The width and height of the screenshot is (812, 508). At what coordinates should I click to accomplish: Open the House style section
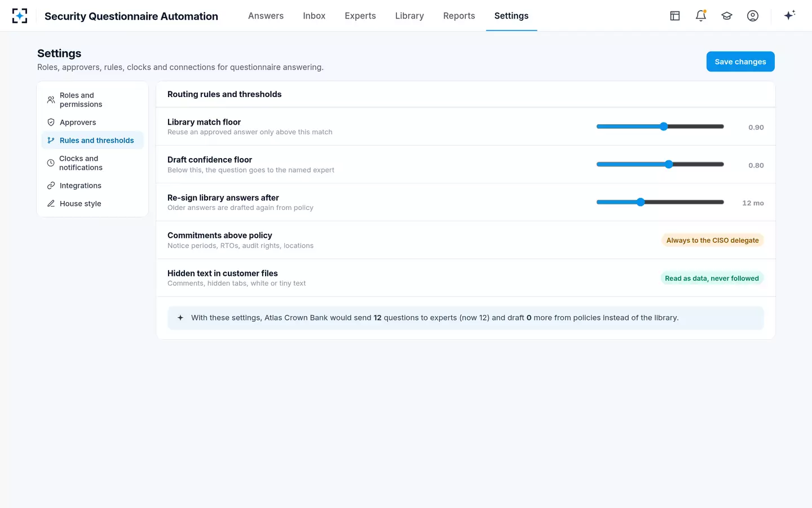(x=92, y=204)
